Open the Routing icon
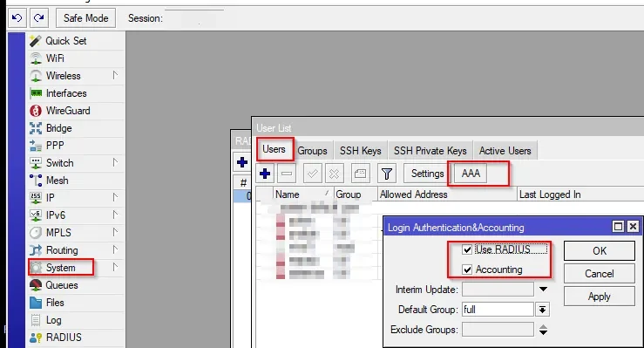This screenshot has width=644, height=348. click(36, 250)
